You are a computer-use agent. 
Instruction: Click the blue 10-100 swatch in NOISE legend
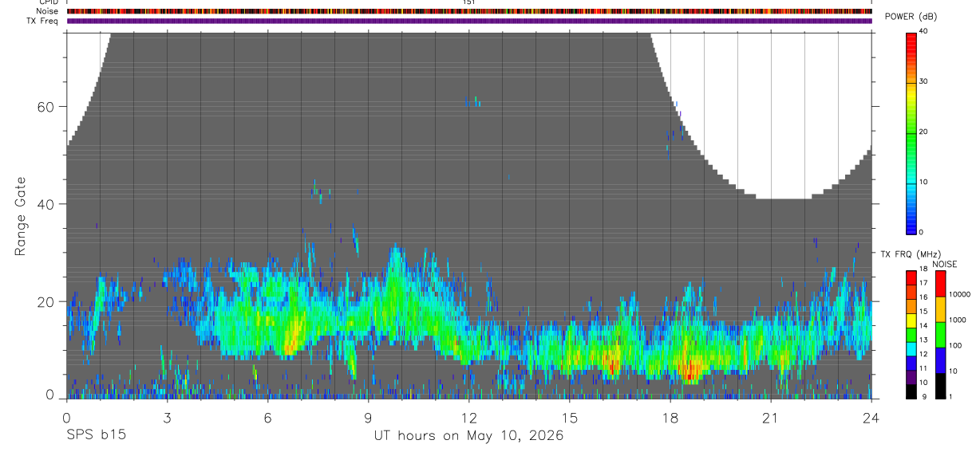coord(941,360)
